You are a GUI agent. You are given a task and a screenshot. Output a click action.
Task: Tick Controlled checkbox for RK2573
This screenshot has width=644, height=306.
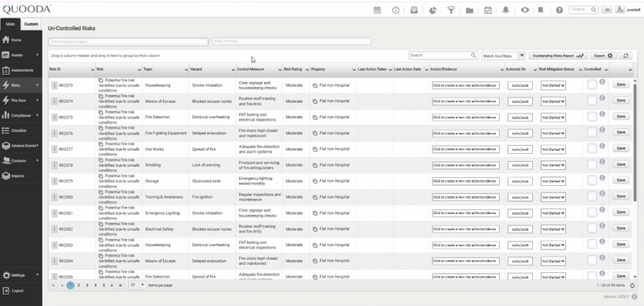point(592,85)
